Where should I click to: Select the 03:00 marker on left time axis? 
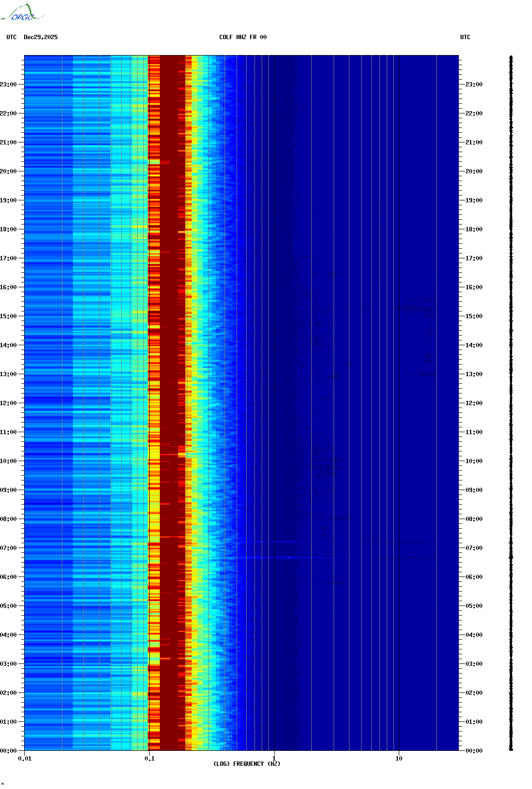[9, 664]
